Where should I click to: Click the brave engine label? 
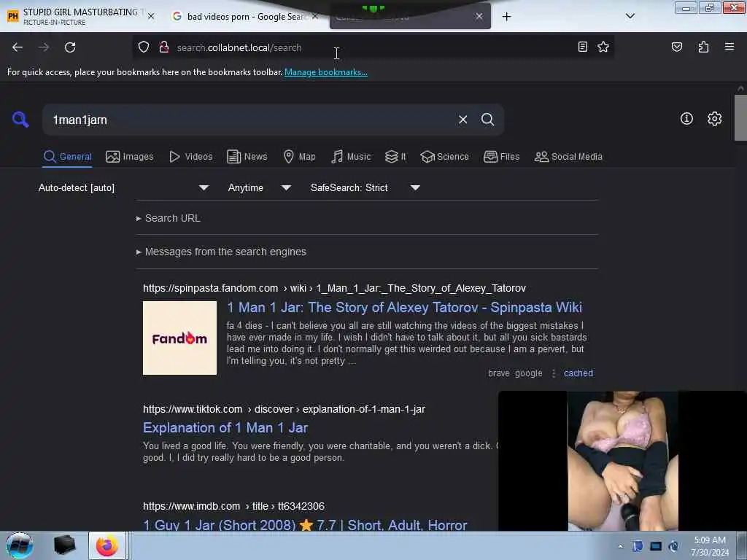pyautogui.click(x=499, y=373)
